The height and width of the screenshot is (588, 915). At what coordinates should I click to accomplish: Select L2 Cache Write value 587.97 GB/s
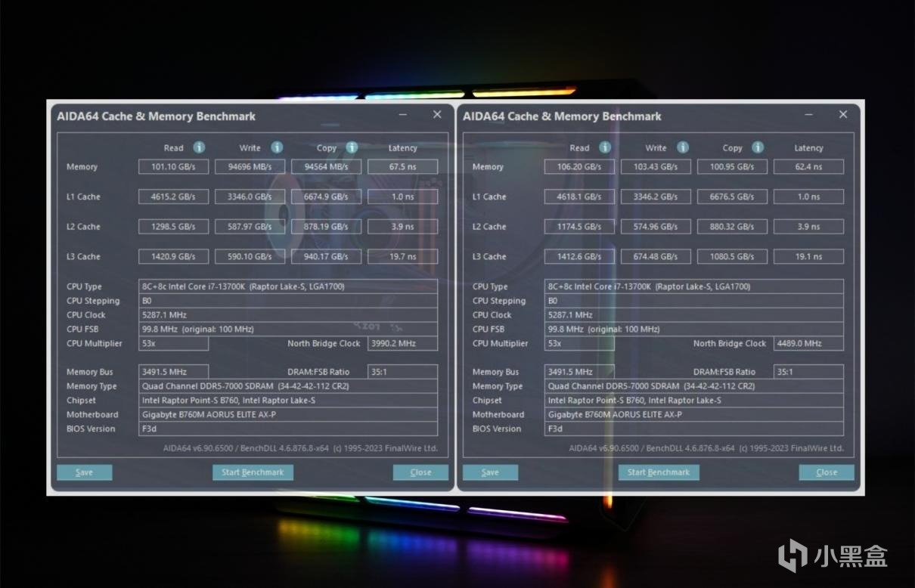tap(250, 227)
